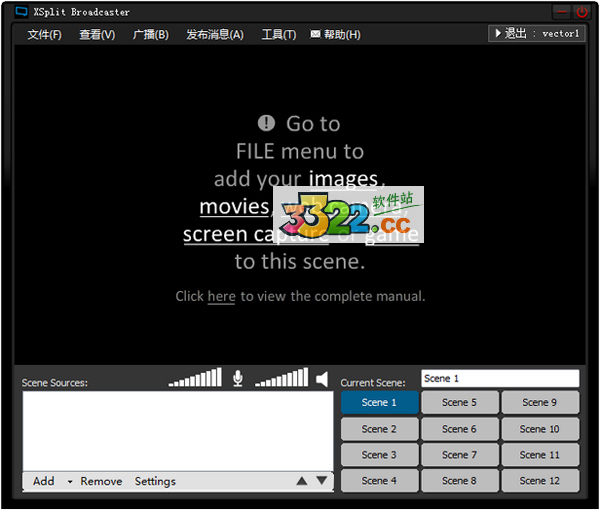Open the 帮助(H) help menu
600x511 pixels.
(342, 35)
